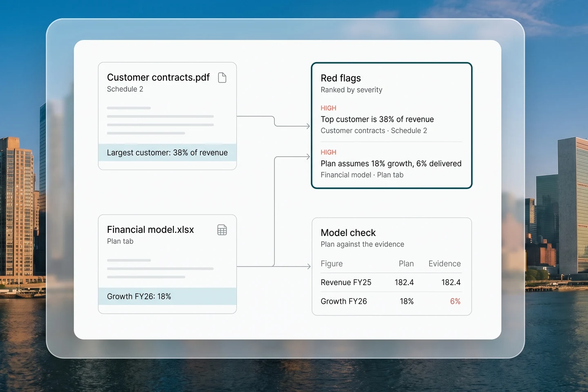The image size is (588, 392).
Task: Click the 18% plan value for Growth FY26
Action: click(407, 301)
